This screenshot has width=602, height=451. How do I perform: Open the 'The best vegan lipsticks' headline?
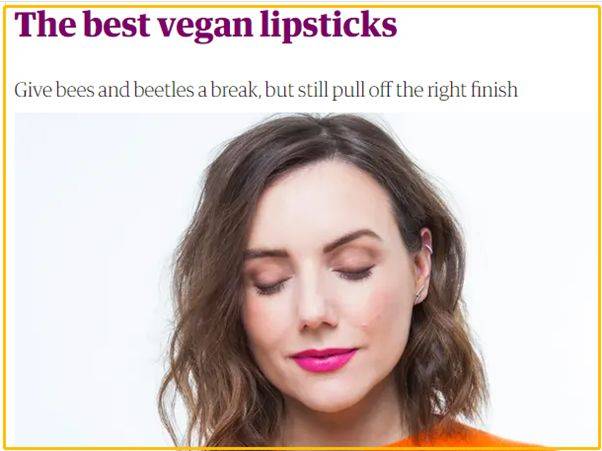click(205, 26)
